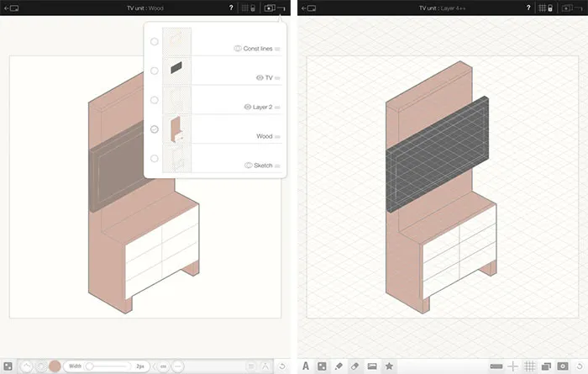The image size is (588, 374).
Task: Open help question mark in left window
Action: [231, 8]
